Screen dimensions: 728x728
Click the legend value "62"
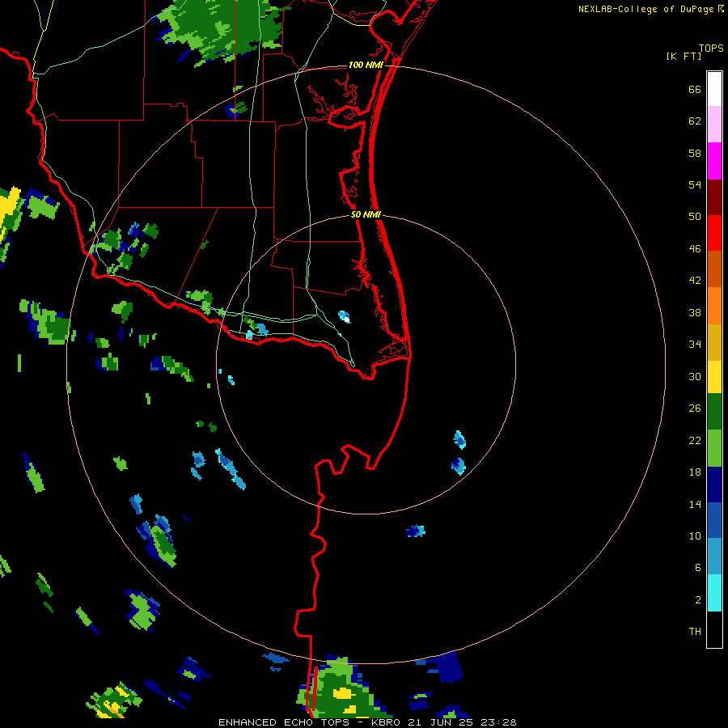(695, 121)
